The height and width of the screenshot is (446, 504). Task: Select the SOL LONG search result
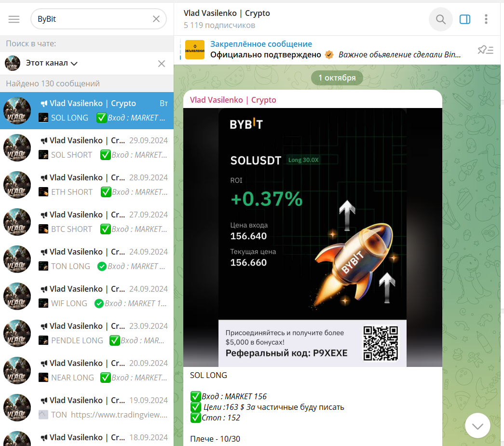coord(87,110)
